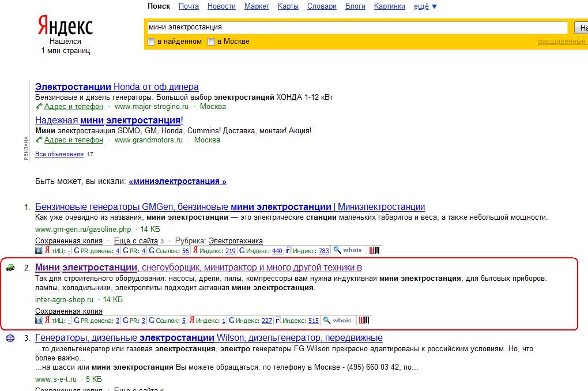
Task: Click the 'www.grandmotors.ru' ad address text
Action: pyautogui.click(x=149, y=140)
